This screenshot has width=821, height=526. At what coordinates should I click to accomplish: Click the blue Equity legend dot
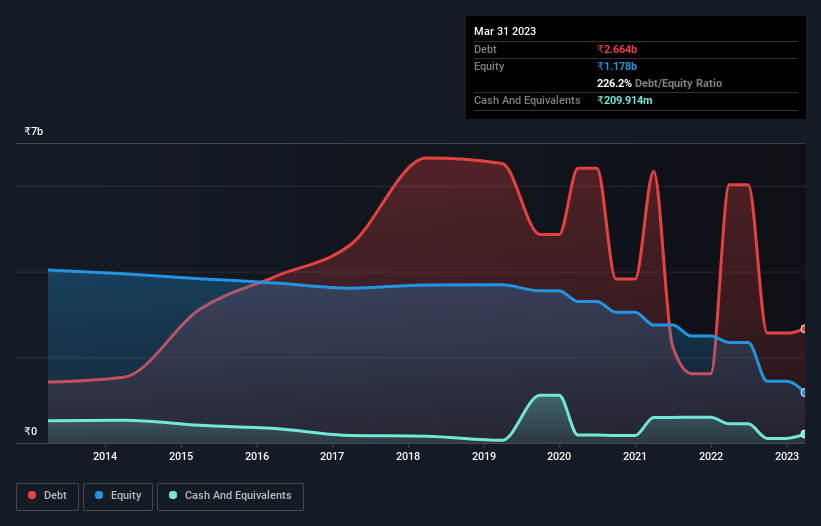tap(99, 495)
